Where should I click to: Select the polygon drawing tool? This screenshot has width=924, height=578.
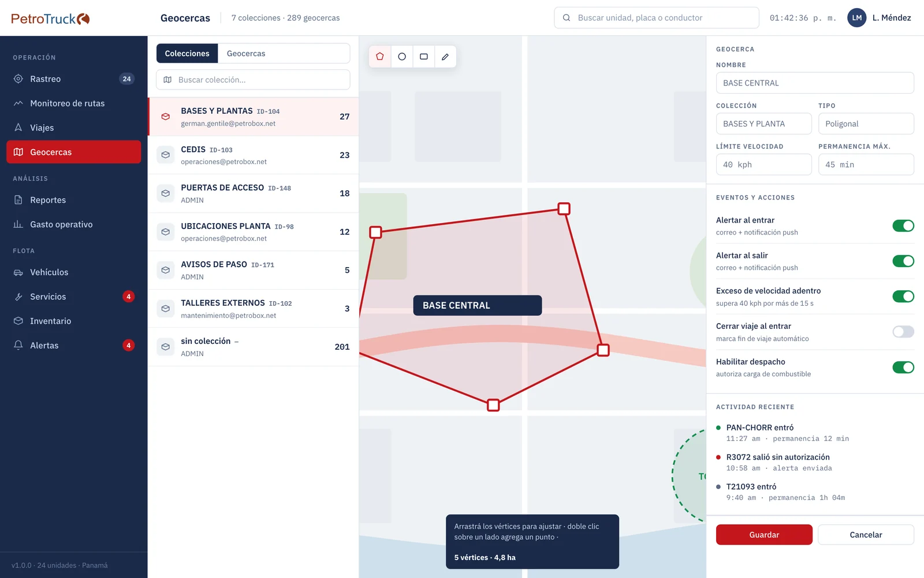click(380, 57)
